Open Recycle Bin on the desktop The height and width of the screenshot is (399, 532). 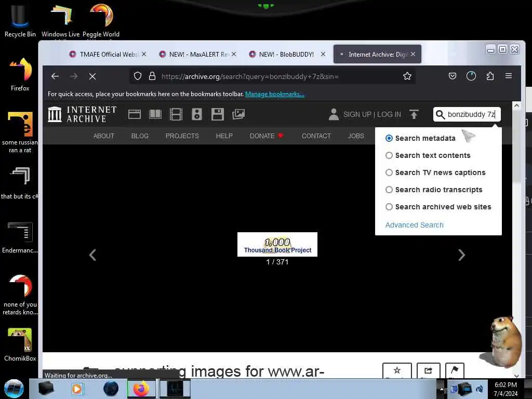[x=20, y=21]
